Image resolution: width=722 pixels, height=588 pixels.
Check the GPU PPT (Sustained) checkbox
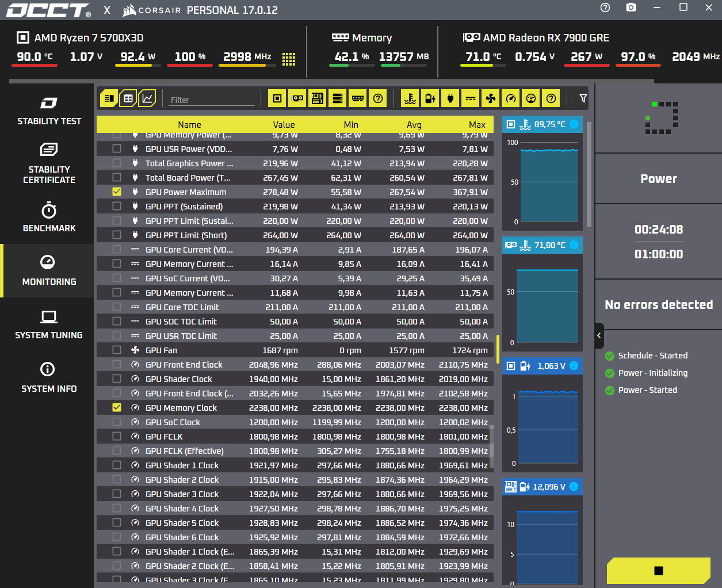[117, 206]
